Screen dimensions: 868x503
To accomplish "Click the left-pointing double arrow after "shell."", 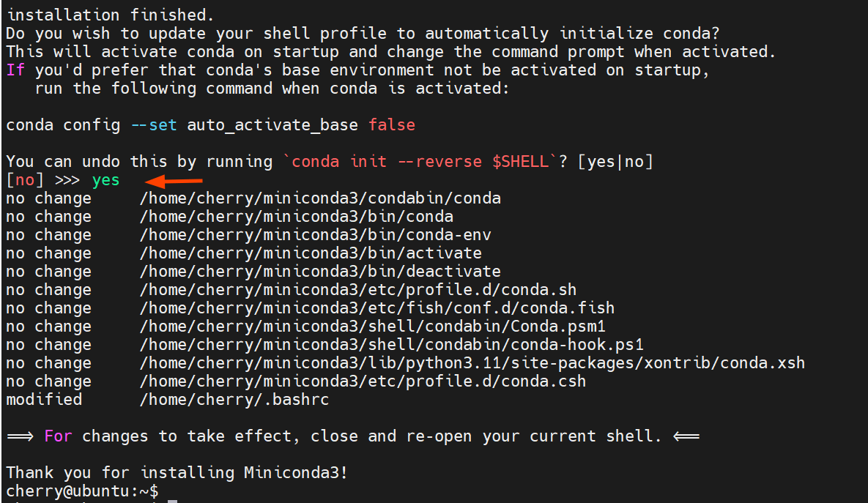I will (x=686, y=436).
